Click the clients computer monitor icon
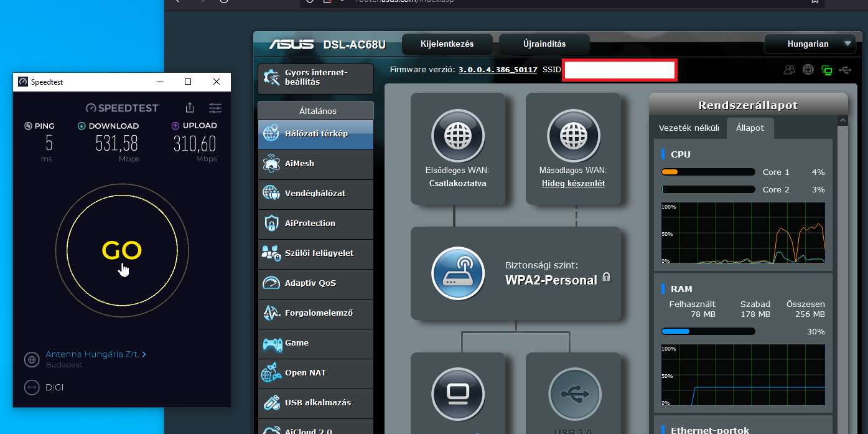 click(458, 395)
